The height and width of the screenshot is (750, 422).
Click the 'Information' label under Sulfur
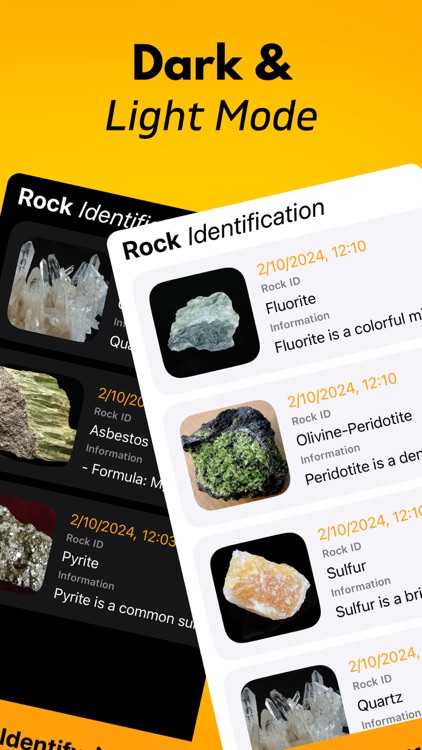(361, 586)
